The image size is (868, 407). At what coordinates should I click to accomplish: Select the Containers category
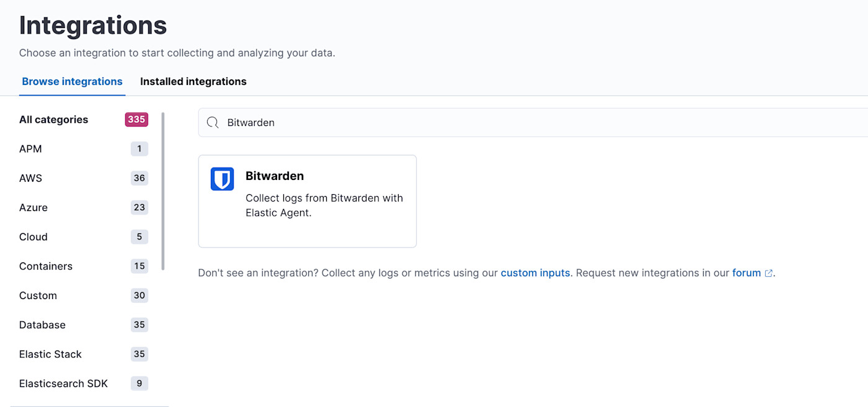pyautogui.click(x=45, y=266)
